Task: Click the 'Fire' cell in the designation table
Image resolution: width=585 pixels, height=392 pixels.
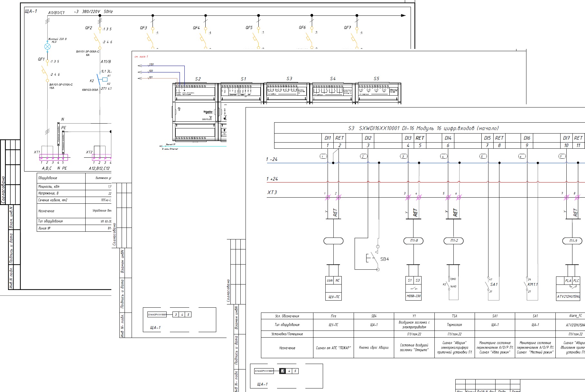Action: (x=333, y=316)
